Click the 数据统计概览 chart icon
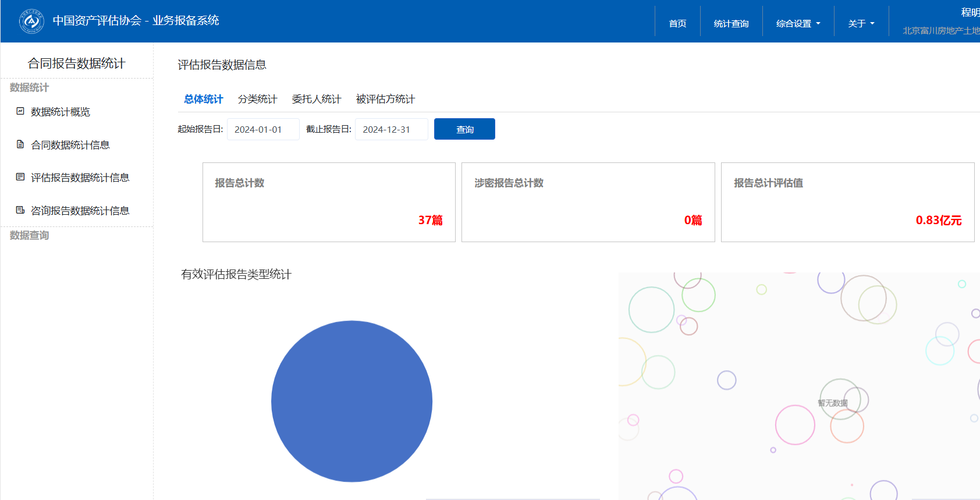 click(20, 111)
